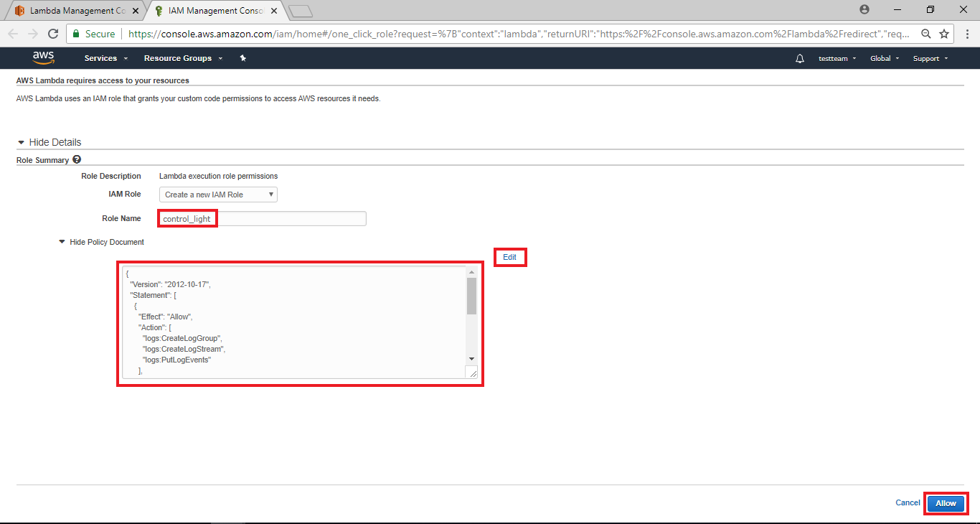The image size is (980, 524).
Task: Open the IAM Role select box
Action: [x=218, y=195]
